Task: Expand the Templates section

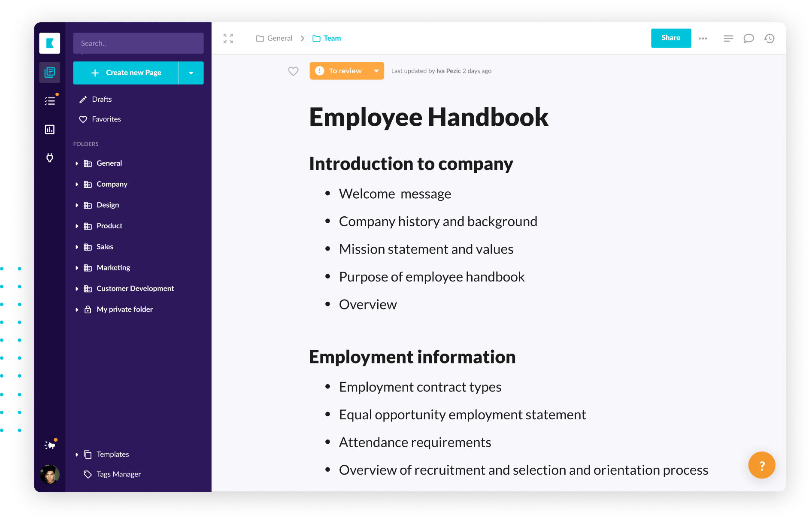Action: coord(77,454)
